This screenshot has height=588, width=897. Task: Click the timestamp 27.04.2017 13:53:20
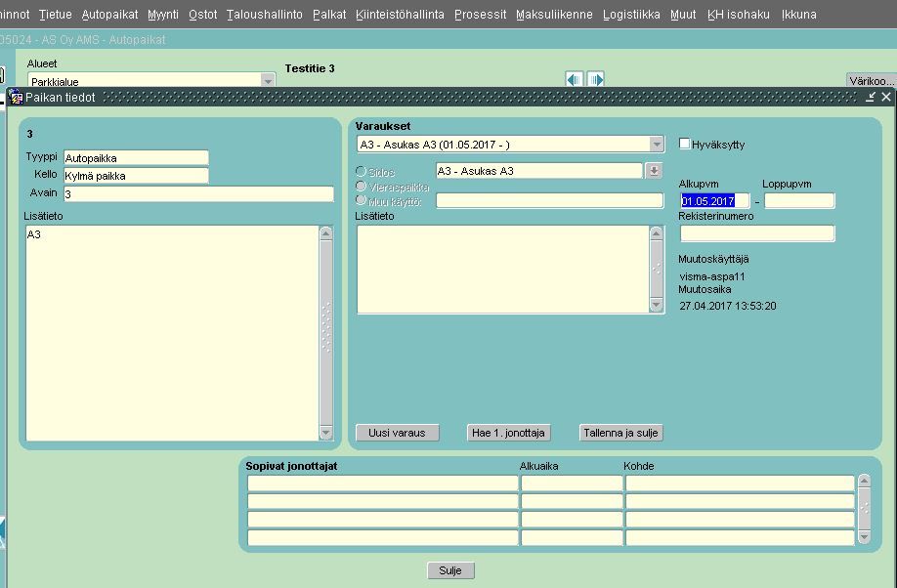click(728, 306)
